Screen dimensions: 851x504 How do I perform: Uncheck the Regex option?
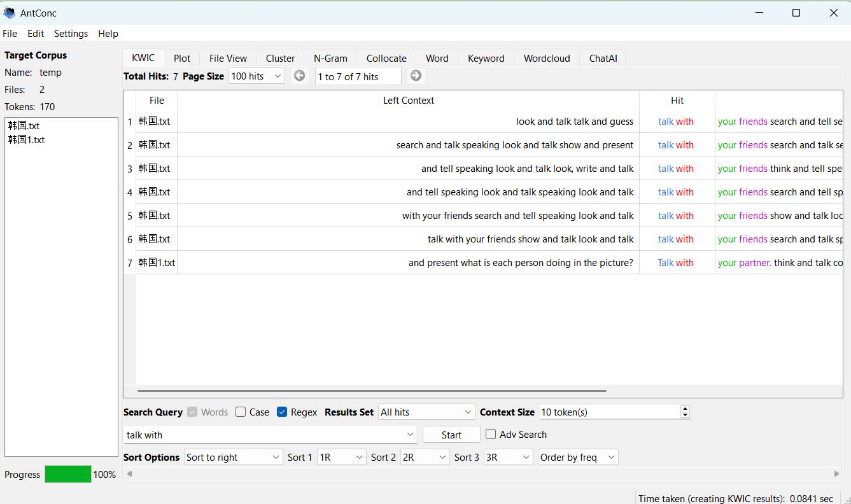pyautogui.click(x=282, y=412)
